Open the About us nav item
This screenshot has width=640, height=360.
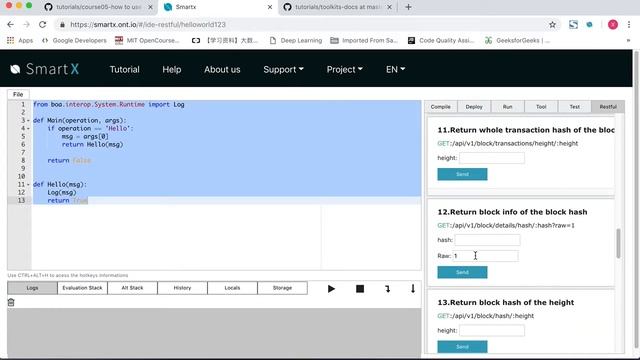[222, 69]
